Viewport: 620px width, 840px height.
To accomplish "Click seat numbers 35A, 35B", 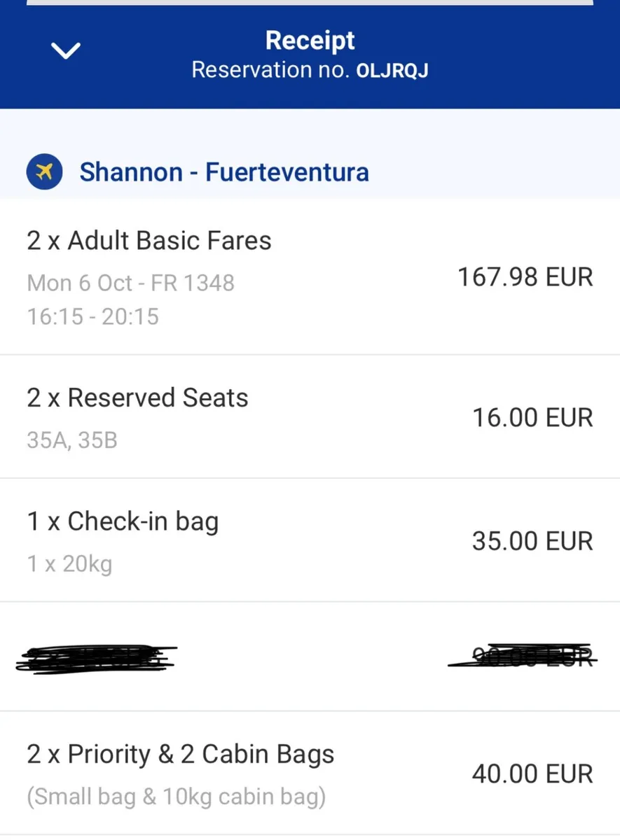I will click(x=72, y=441).
